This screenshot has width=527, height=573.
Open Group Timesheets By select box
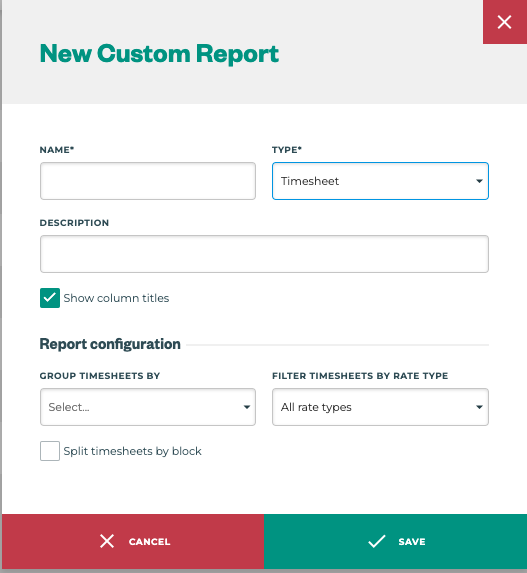pos(148,407)
